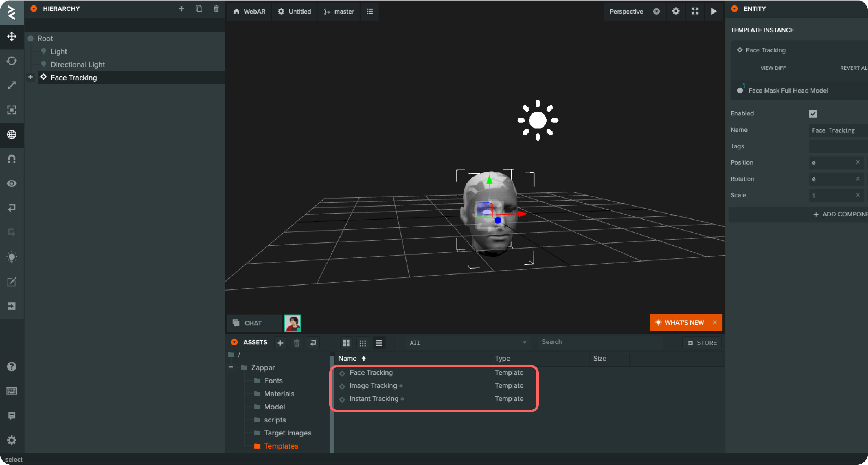Open the Lightmapper bulb icon
The height and width of the screenshot is (465, 868).
[12, 257]
